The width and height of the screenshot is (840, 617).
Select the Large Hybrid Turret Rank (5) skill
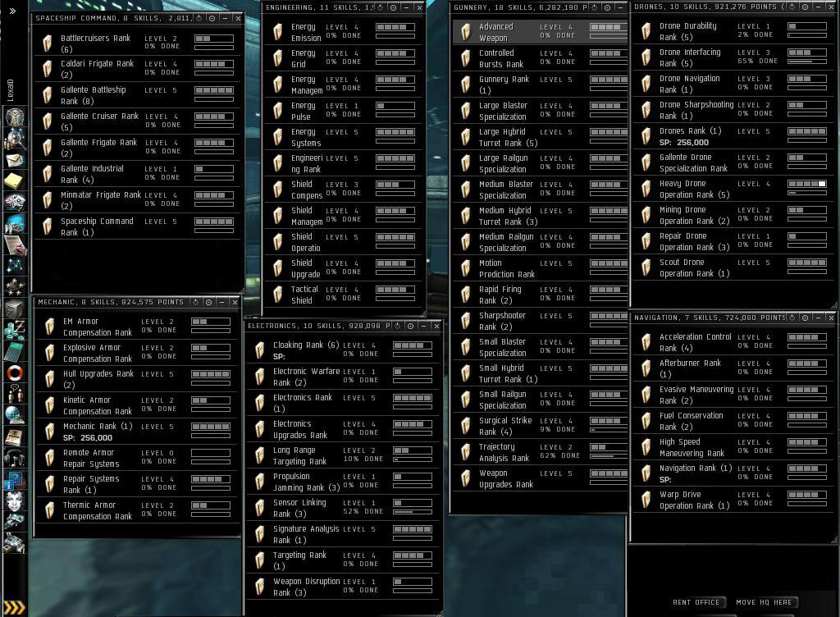[x=540, y=137]
